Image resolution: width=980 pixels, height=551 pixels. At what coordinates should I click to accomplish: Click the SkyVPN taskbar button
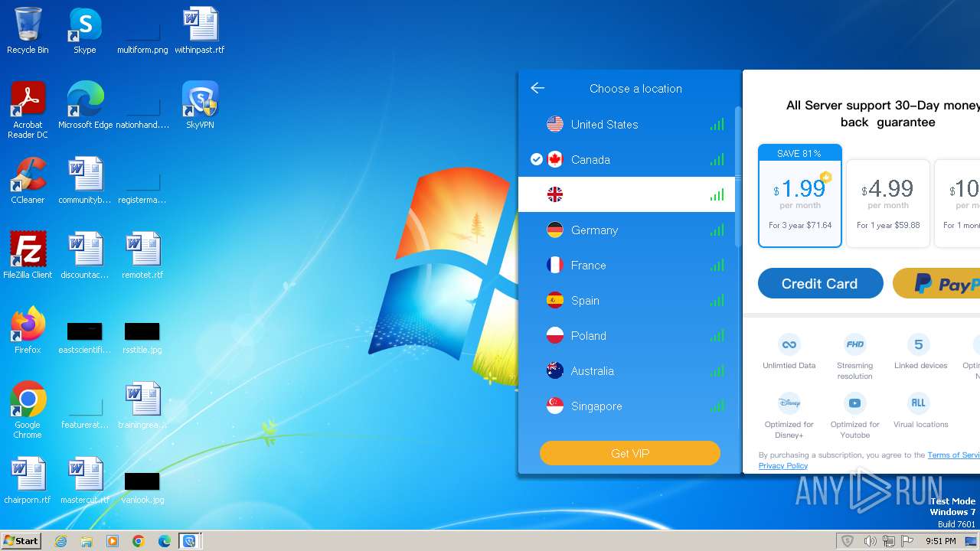click(189, 541)
